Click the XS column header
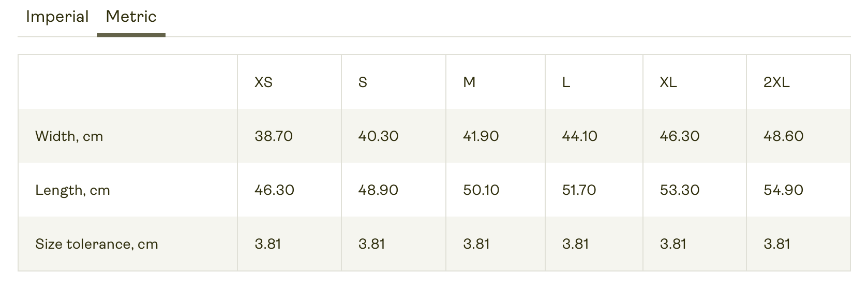 (x=263, y=82)
